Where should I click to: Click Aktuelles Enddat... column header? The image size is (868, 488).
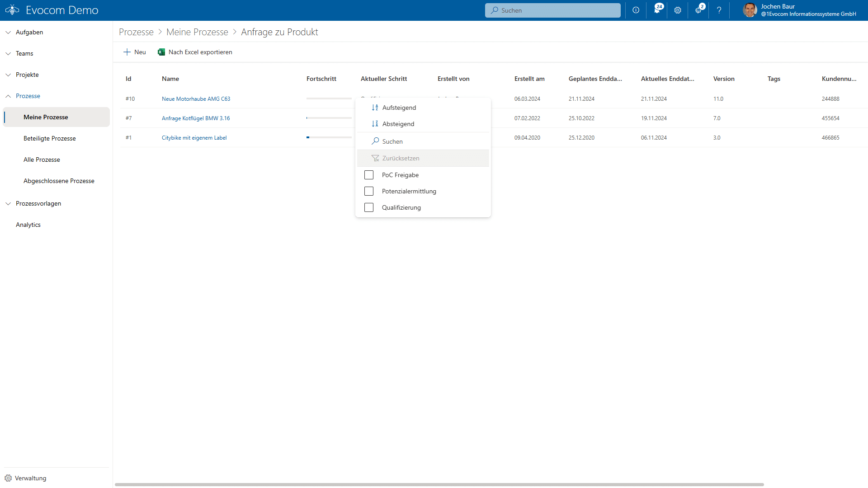point(667,79)
